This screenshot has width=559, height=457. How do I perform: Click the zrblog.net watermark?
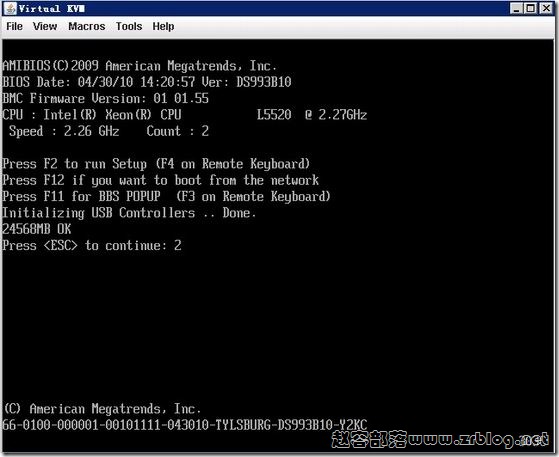click(x=440, y=439)
